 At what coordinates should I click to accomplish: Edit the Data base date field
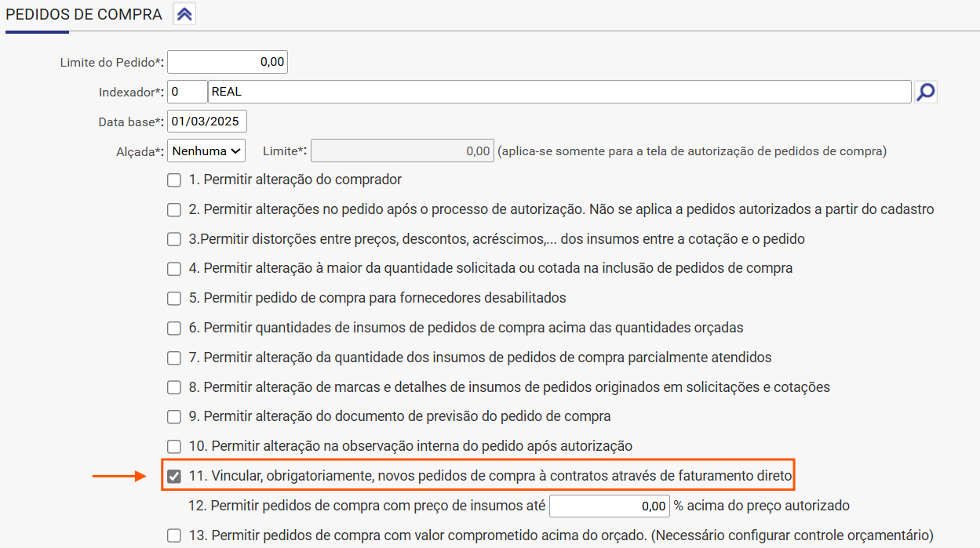pos(207,122)
